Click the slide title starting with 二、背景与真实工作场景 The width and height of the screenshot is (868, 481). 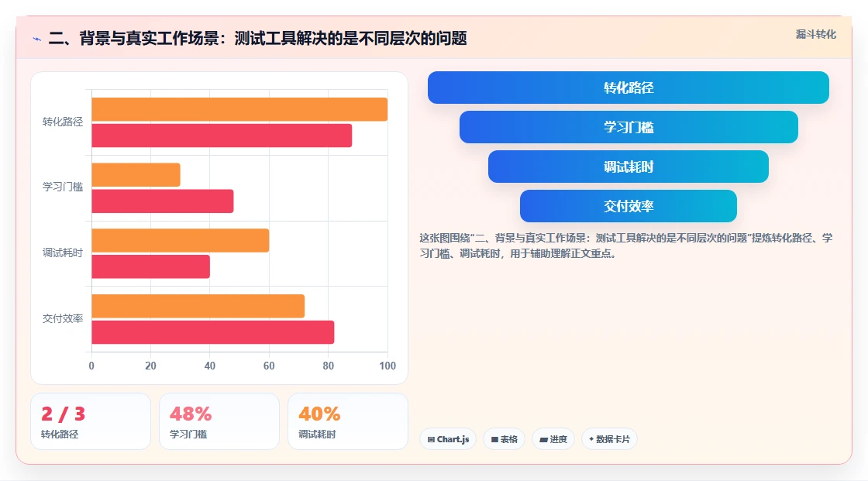pos(257,38)
